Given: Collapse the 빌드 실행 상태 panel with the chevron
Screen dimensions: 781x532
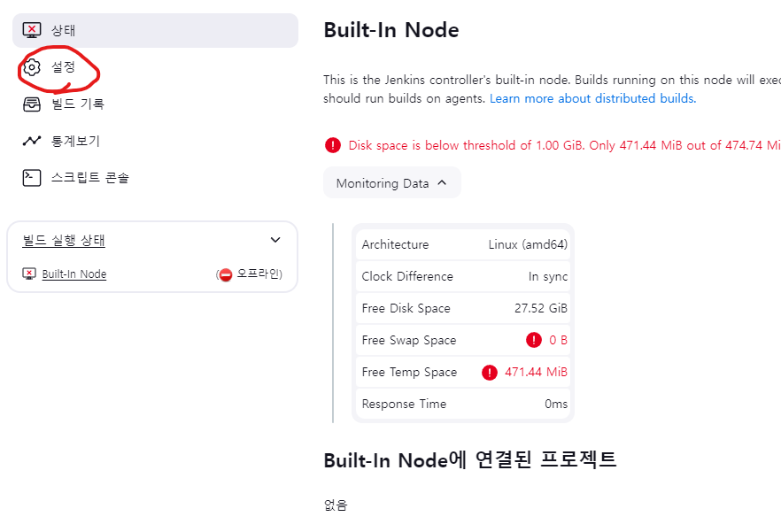Looking at the screenshot, I should pyautogui.click(x=275, y=240).
